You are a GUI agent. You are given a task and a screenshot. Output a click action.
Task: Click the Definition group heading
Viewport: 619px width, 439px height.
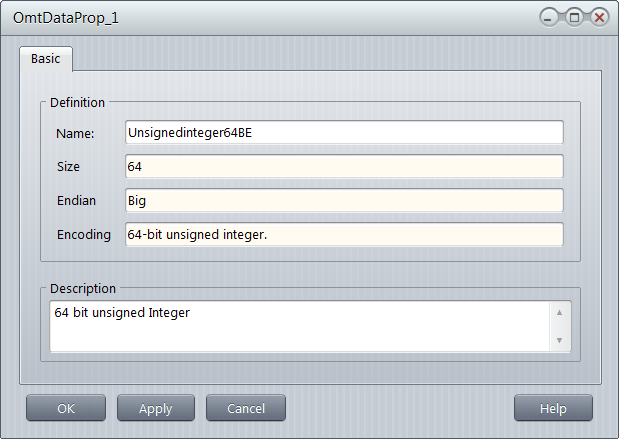point(78,101)
